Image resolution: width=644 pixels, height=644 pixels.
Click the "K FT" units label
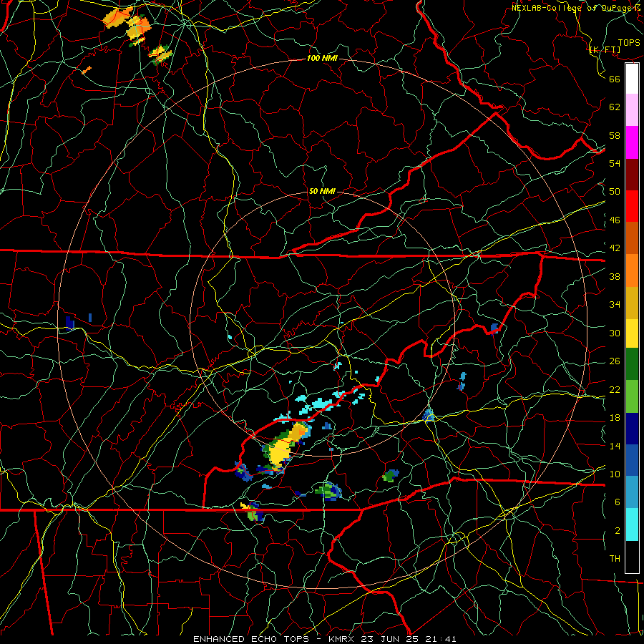[x=605, y=49]
